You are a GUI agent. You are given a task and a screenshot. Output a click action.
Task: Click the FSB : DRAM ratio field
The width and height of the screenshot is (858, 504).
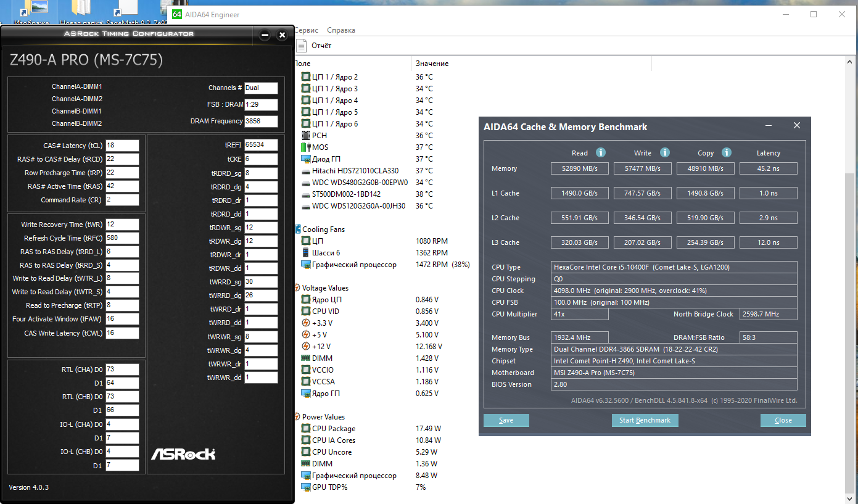261,105
